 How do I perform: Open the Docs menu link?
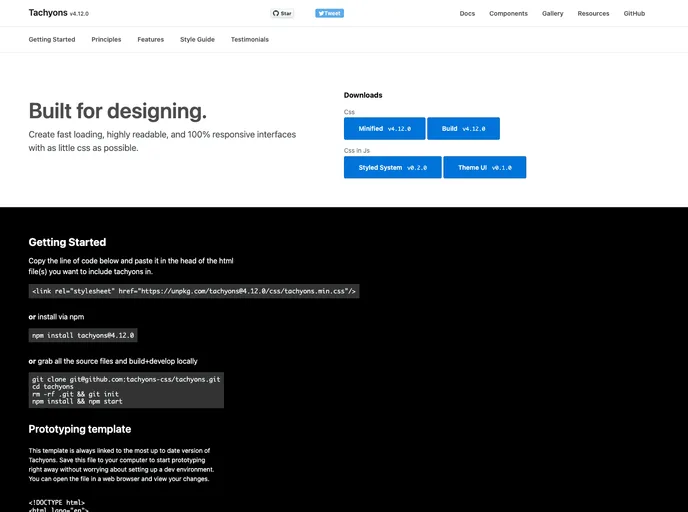(x=467, y=14)
